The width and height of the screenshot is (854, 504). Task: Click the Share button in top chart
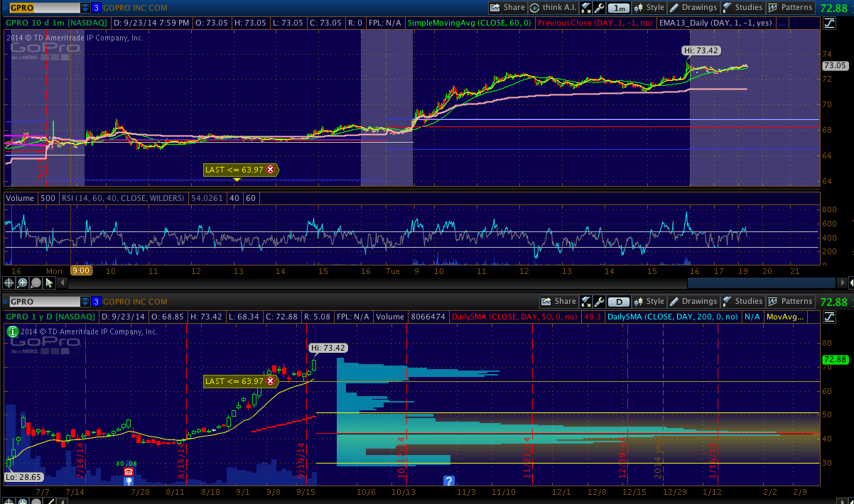pyautogui.click(x=507, y=8)
